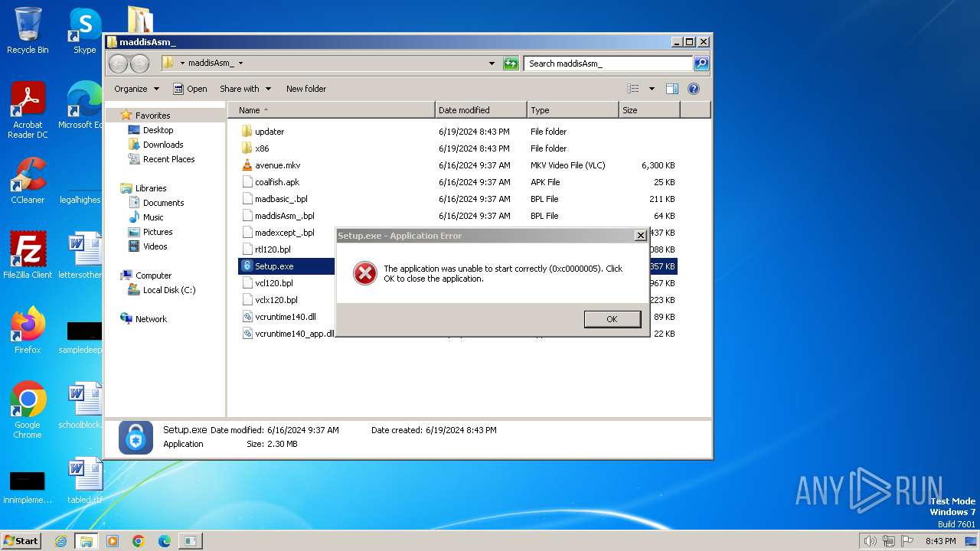
Task: Open the Music library
Action: click(x=153, y=217)
